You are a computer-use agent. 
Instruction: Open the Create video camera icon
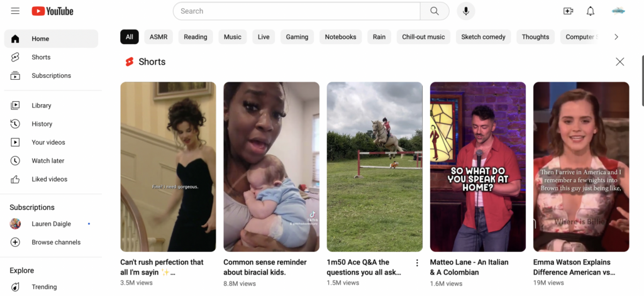569,11
